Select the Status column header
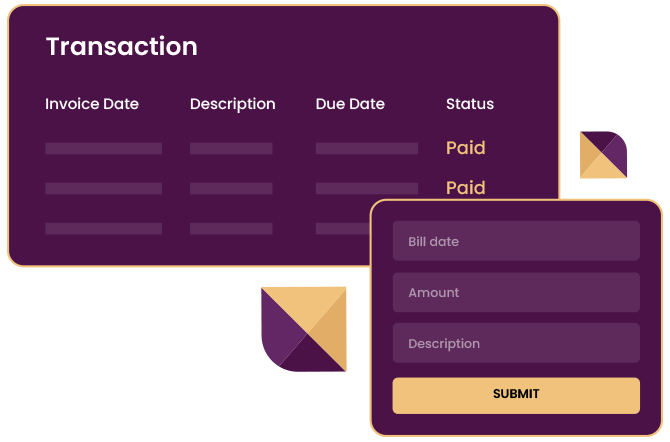Image resolution: width=670 pixels, height=442 pixels. click(x=470, y=104)
